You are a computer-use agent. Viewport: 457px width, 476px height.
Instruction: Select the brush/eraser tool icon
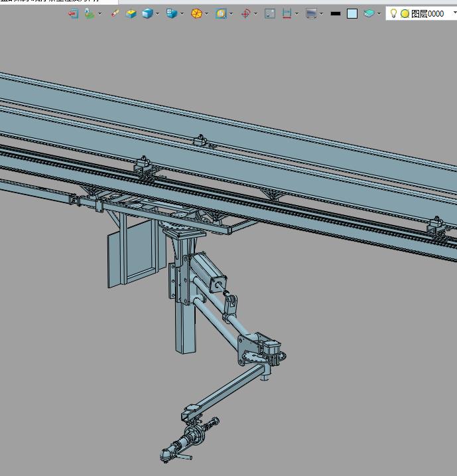pos(115,14)
